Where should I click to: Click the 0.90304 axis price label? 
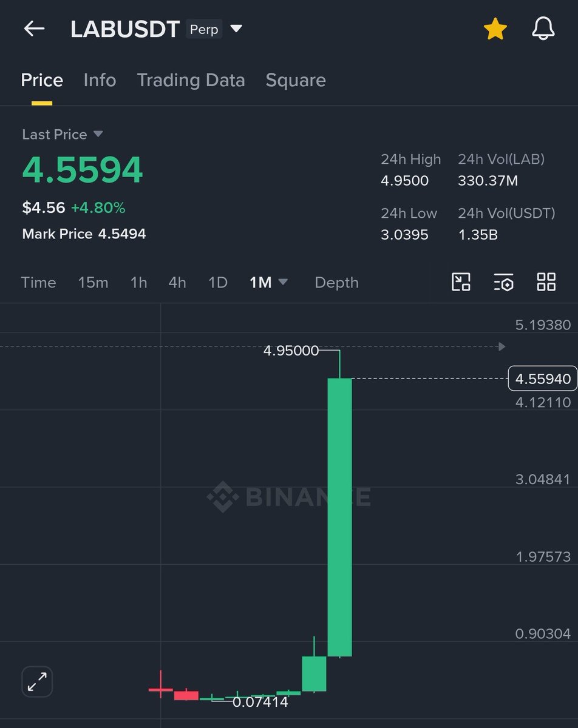coord(543,633)
